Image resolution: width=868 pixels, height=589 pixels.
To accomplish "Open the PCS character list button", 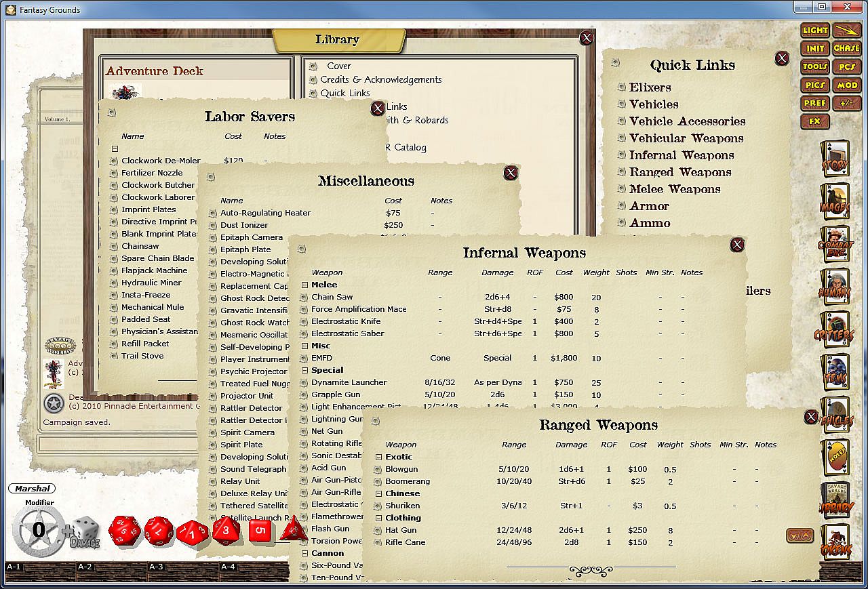I will point(847,67).
